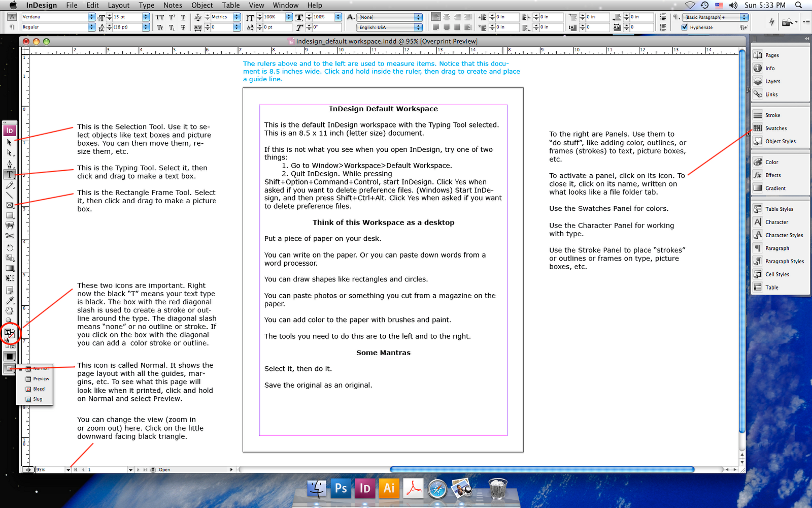Select the Hand tool

(x=9, y=310)
